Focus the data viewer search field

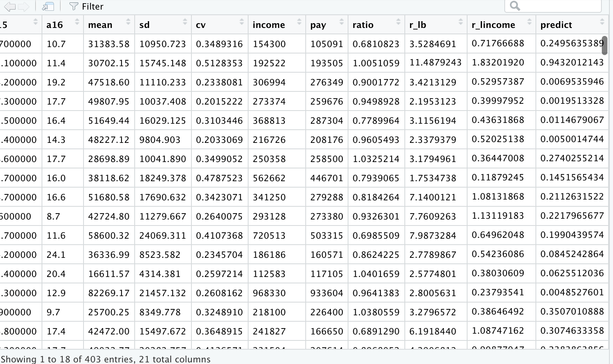pos(553,6)
